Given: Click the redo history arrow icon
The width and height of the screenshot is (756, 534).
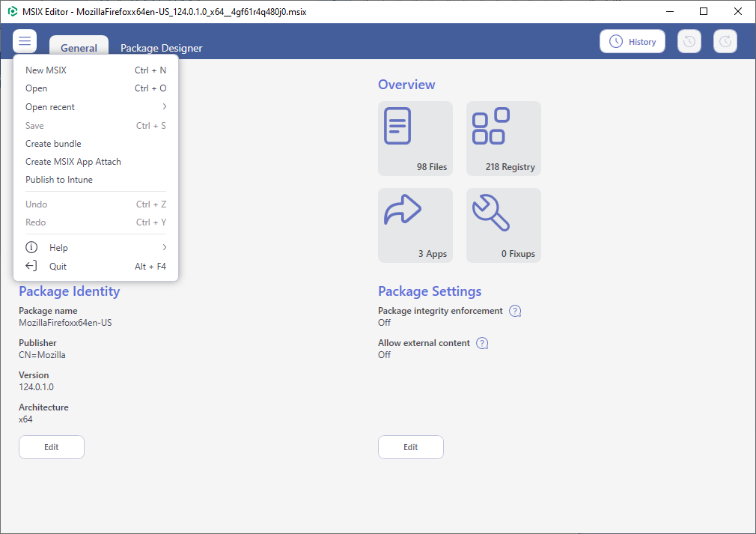Looking at the screenshot, I should 725,41.
